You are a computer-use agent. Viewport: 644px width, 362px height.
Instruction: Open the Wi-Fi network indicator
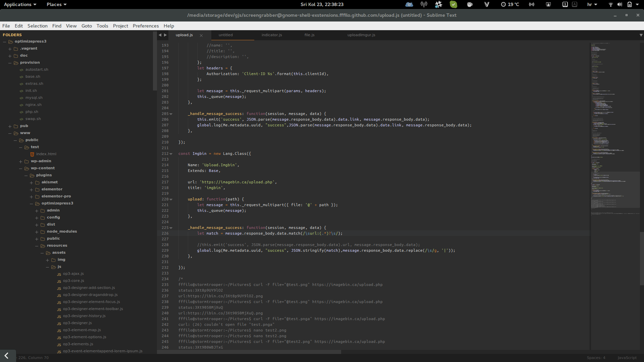(610, 4)
